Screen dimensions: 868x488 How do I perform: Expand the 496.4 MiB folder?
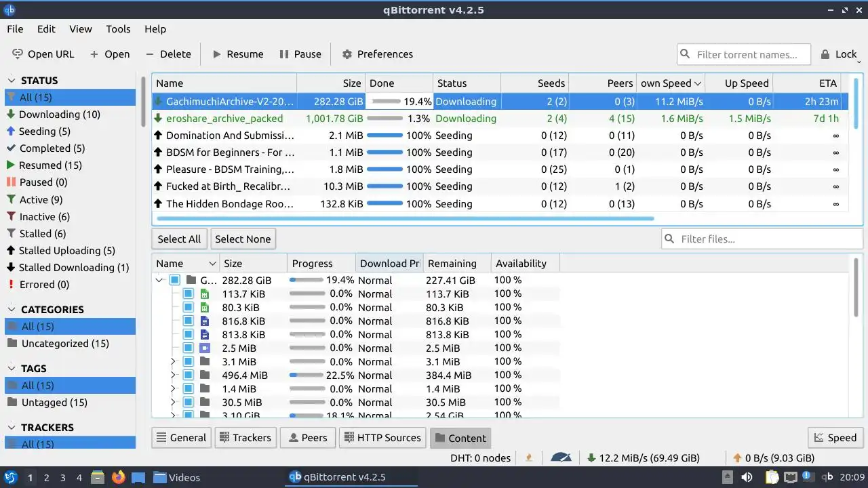pyautogui.click(x=173, y=375)
